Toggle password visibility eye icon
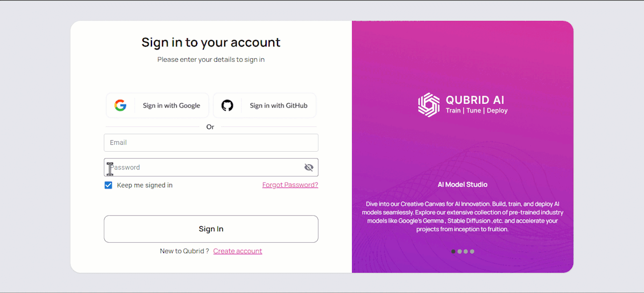This screenshot has height=293, width=644. (309, 167)
